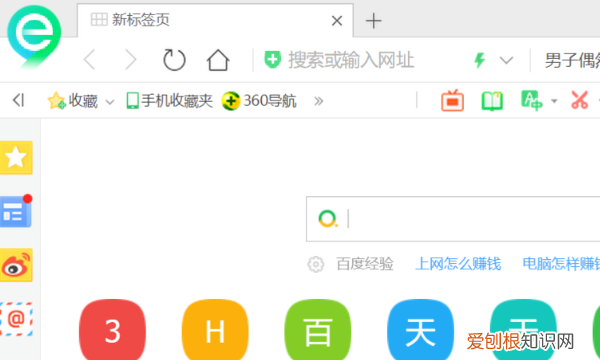Click the red scissors screenshot icon

(580, 100)
